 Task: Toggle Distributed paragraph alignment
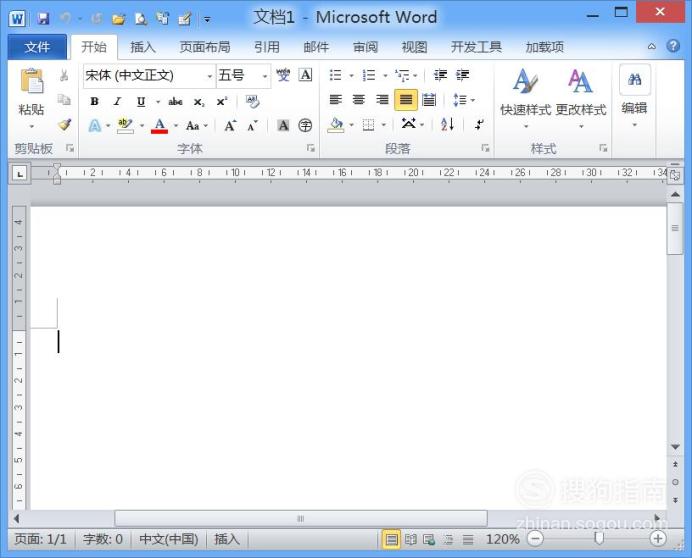[x=429, y=100]
